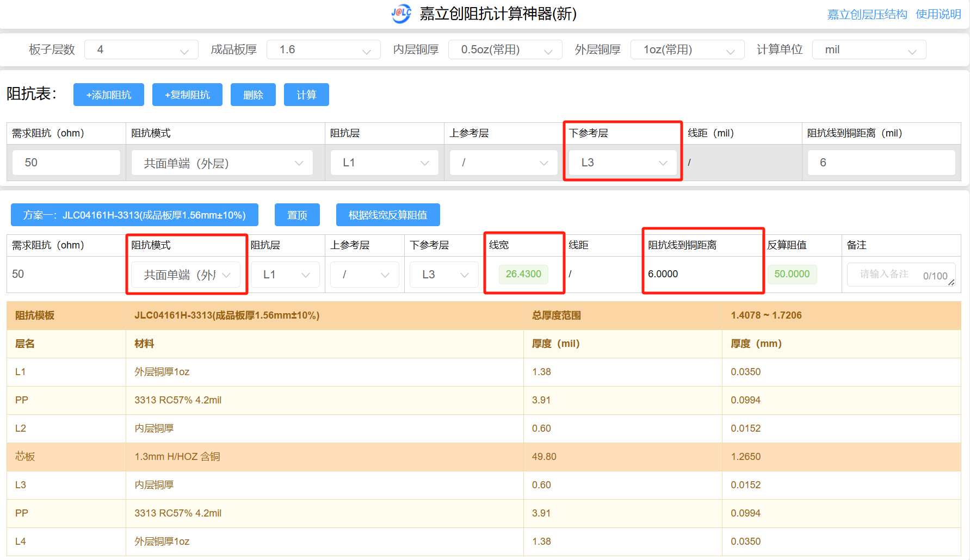
Task: Click the +复制阻抗 button
Action: pyautogui.click(x=187, y=95)
